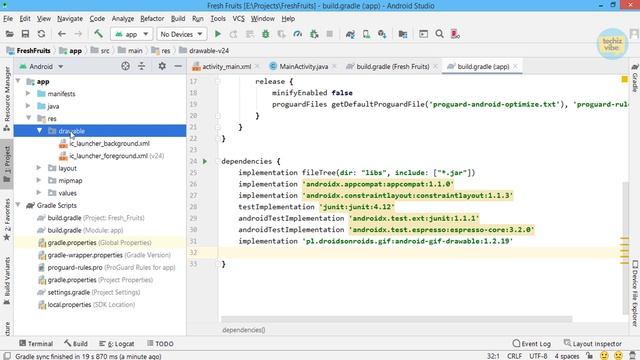Collapse the res folder arrow

pos(29,118)
